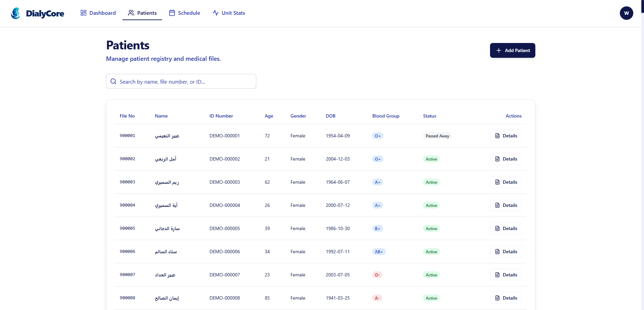644x310 pixels.
Task: Click document icon for patient 900008
Action: [x=497, y=298]
